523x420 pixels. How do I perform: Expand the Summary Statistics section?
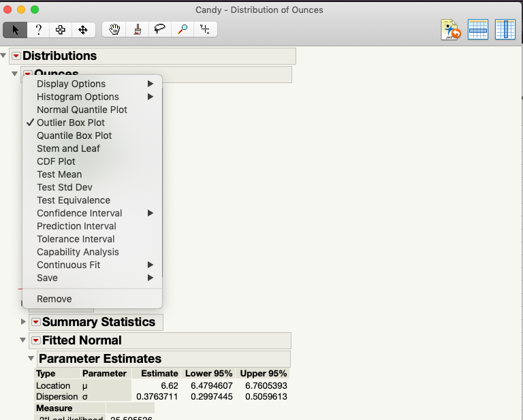click(23, 322)
